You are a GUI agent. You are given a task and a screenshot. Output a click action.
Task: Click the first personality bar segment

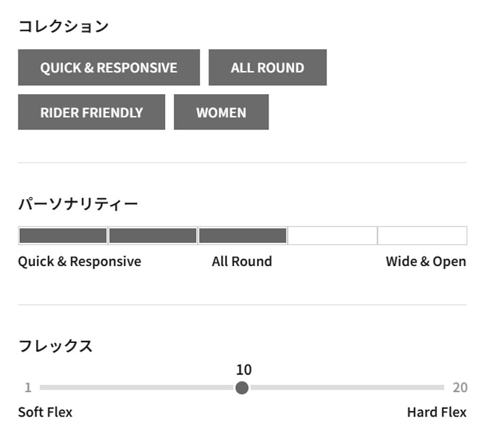click(63, 236)
